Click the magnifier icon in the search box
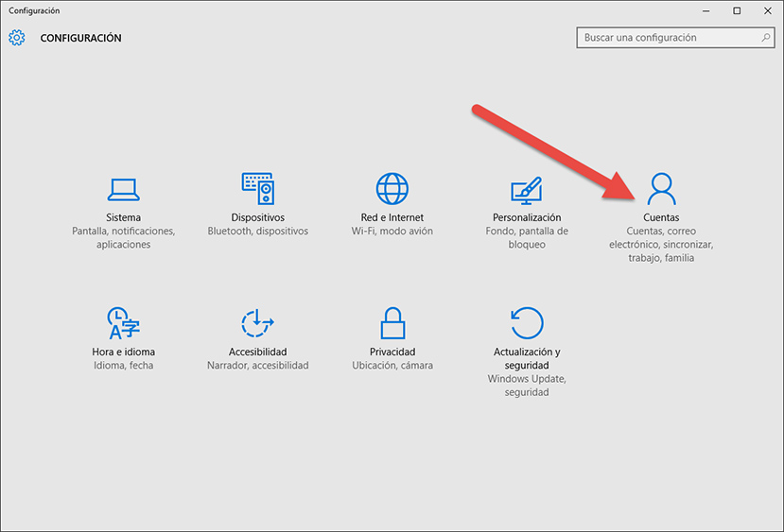This screenshot has width=784, height=532. click(x=766, y=38)
